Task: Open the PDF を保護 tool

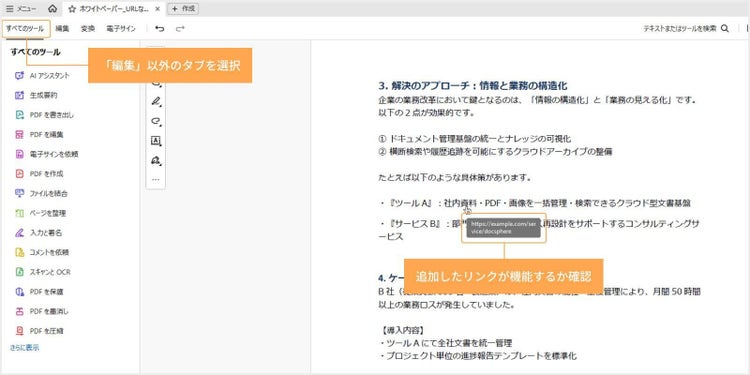Action: point(39,291)
